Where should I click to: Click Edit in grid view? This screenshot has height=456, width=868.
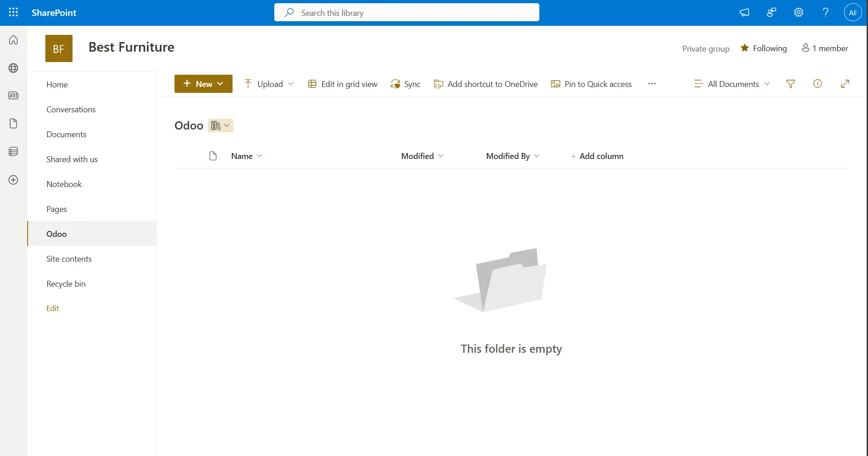tap(343, 84)
